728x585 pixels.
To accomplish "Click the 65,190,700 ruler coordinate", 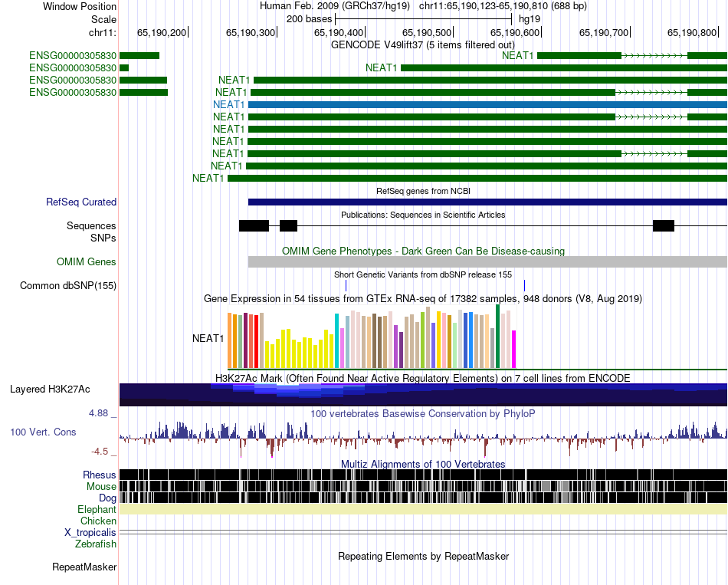I will click(x=604, y=32).
